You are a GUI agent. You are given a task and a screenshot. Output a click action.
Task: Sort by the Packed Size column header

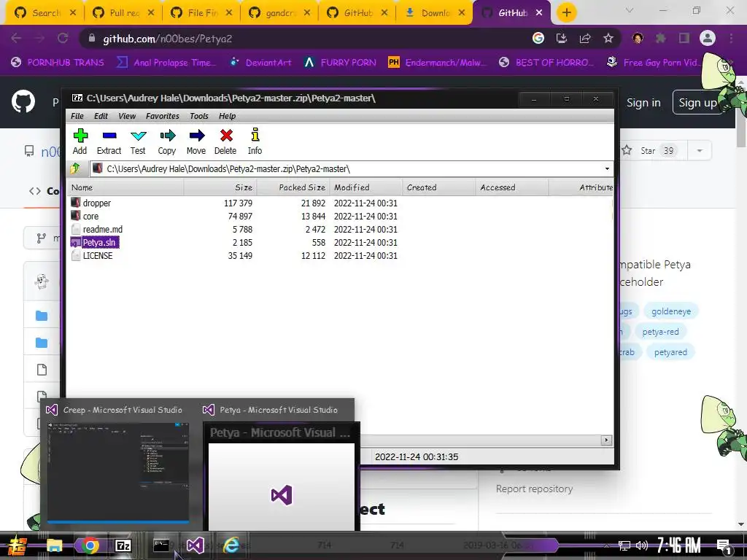coord(293,187)
